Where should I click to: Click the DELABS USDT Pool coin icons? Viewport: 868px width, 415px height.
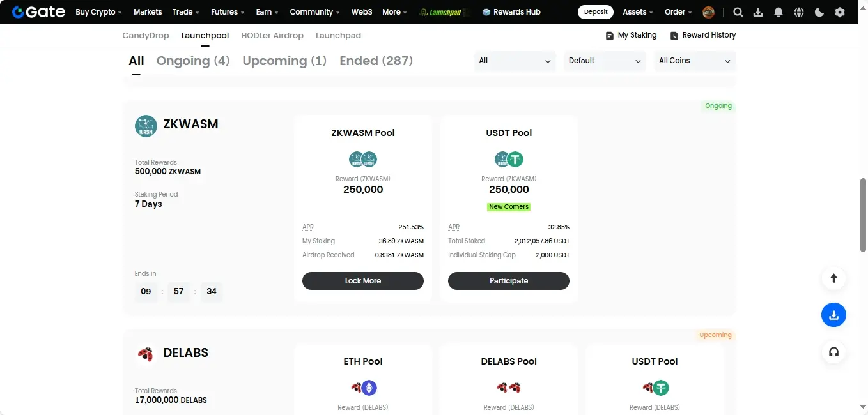click(x=655, y=388)
